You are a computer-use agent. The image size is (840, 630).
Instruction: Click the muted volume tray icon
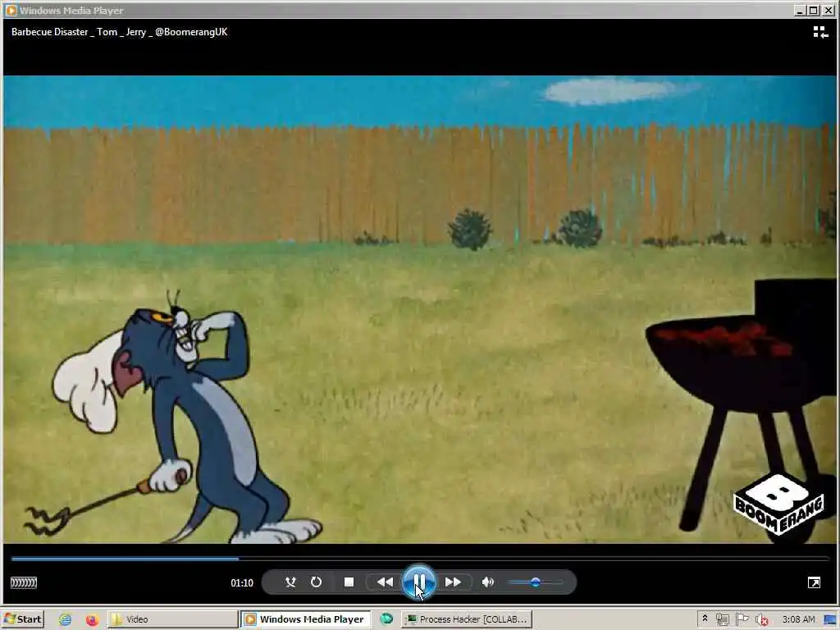click(x=761, y=620)
